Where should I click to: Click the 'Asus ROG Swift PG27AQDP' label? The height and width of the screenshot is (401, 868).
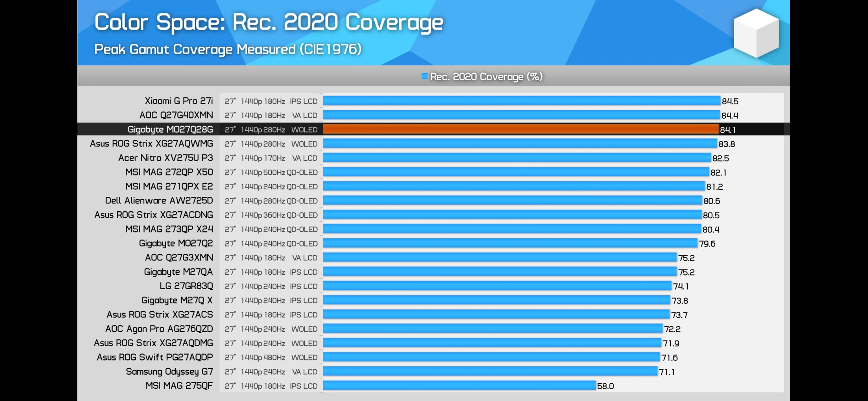click(x=155, y=357)
